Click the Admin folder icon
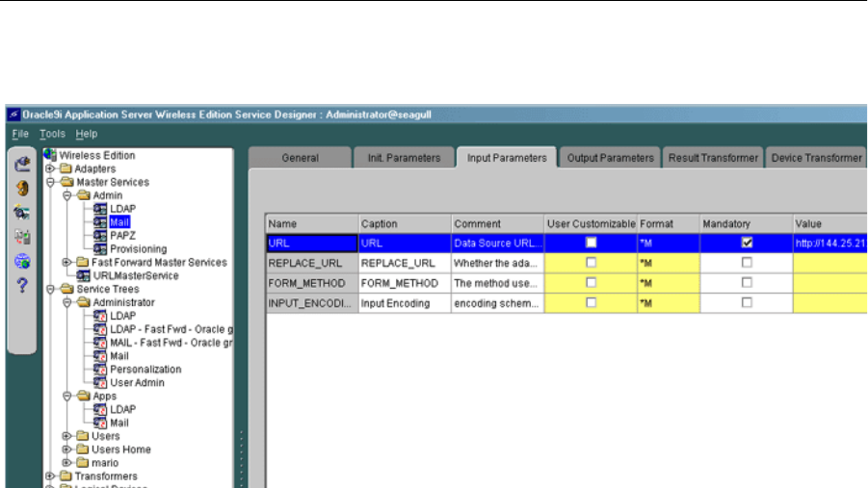Screen dimensions: 868x488 84,194
